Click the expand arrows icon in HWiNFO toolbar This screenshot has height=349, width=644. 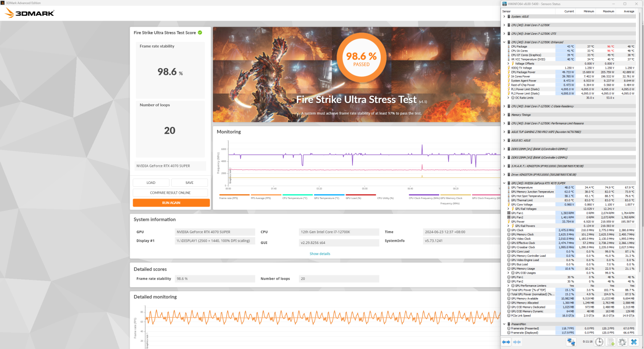click(506, 342)
